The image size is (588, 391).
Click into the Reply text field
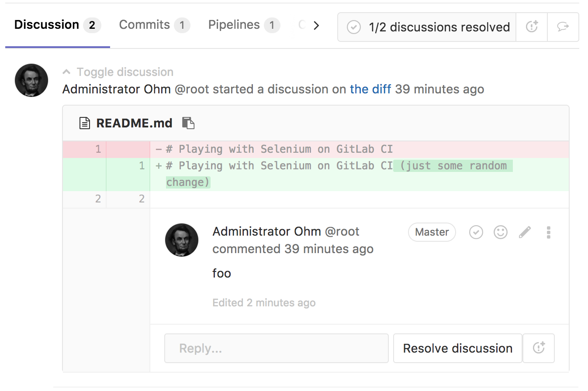point(276,348)
